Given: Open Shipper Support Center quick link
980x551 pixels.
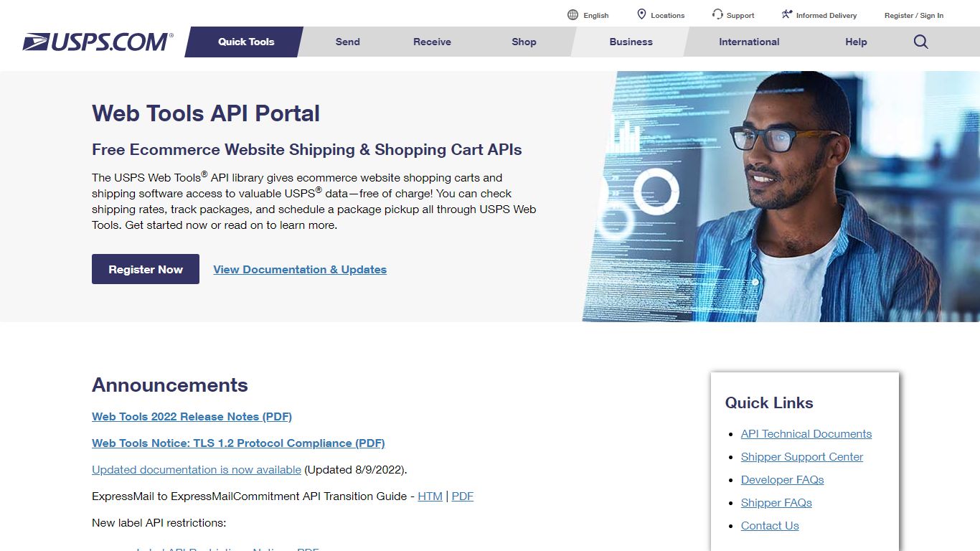Looking at the screenshot, I should coord(802,456).
